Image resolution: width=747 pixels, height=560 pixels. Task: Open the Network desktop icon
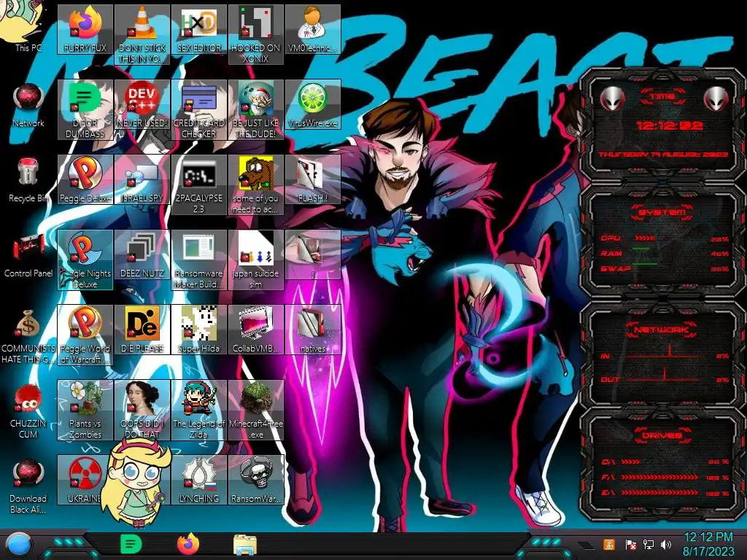28,105
